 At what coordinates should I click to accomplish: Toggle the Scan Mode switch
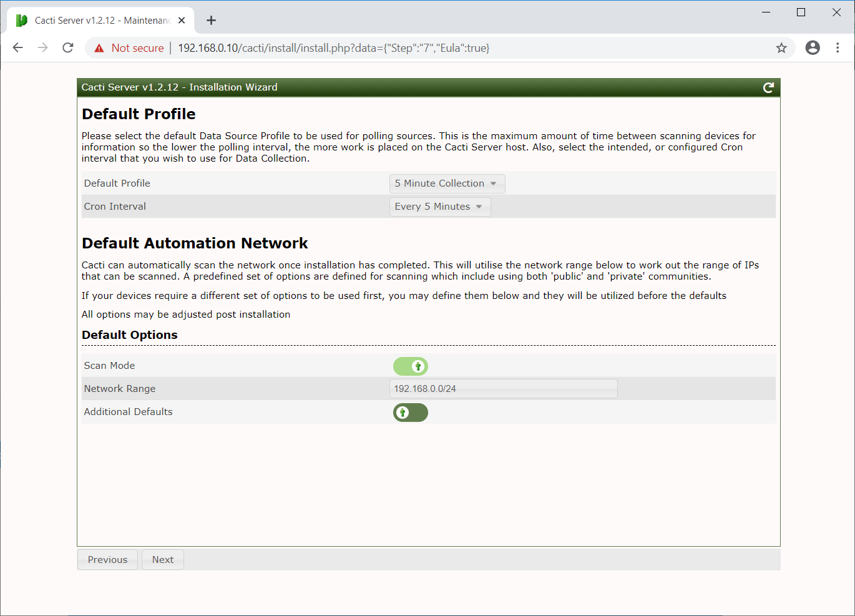(x=410, y=366)
